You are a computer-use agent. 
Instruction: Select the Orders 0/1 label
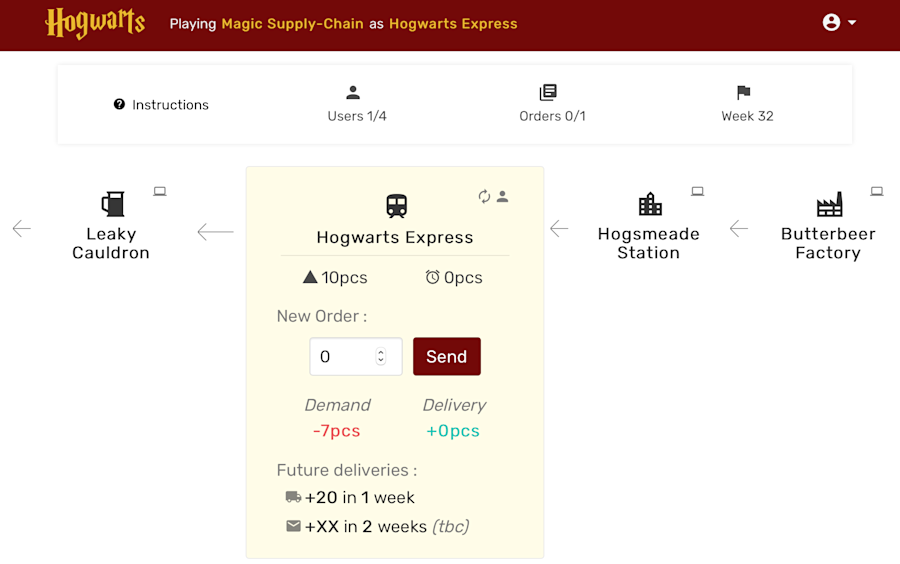point(552,116)
